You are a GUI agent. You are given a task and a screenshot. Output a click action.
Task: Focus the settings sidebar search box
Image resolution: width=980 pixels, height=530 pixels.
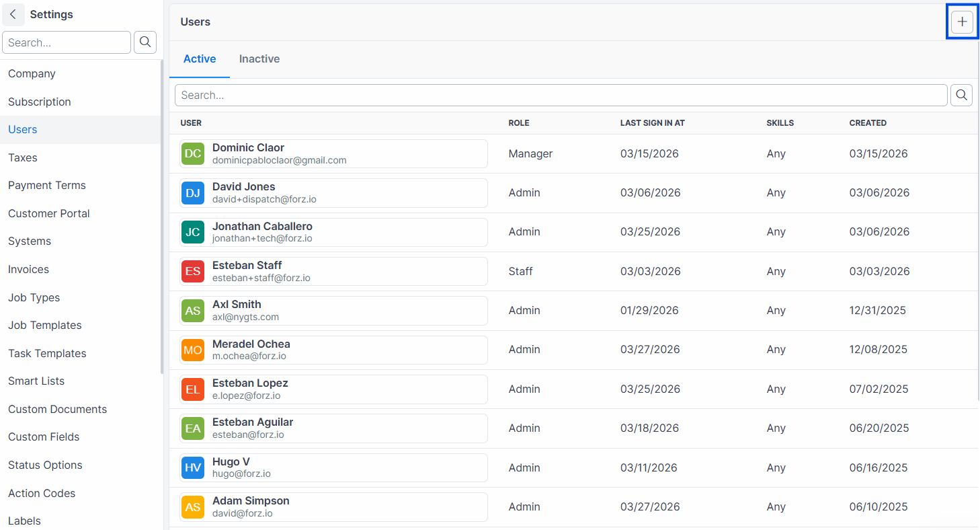coord(67,42)
